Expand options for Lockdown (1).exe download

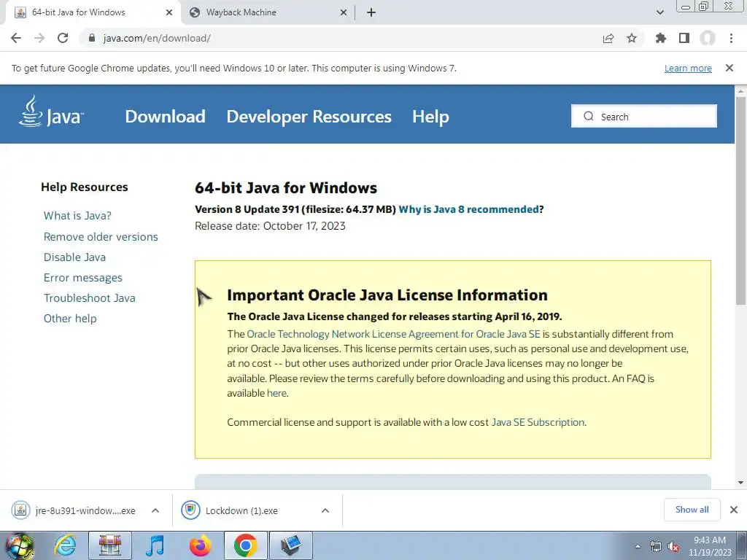(x=325, y=510)
